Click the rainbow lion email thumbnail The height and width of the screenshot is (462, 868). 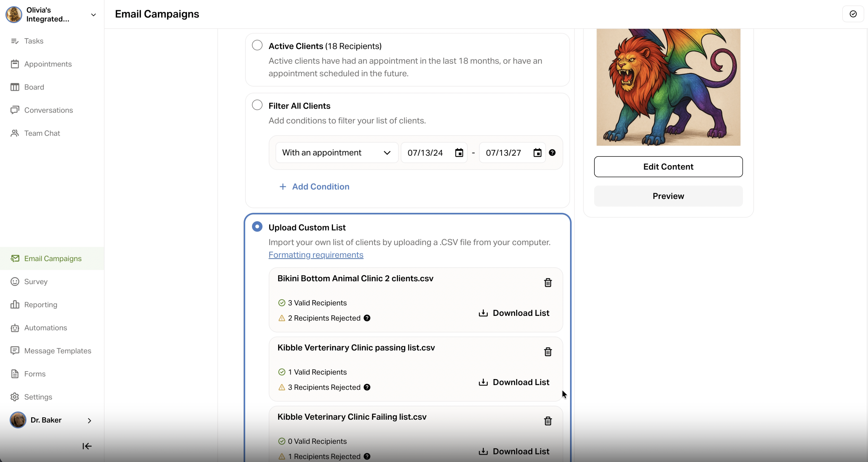pos(668,87)
